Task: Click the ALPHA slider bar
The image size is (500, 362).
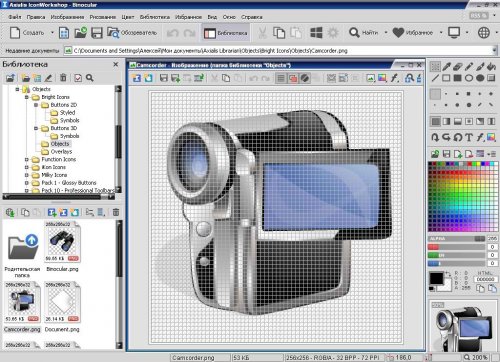Action: click(x=457, y=239)
